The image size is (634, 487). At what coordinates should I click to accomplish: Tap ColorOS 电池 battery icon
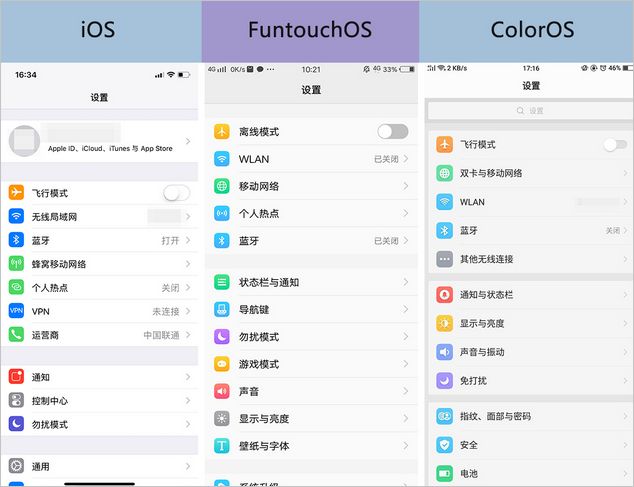point(444,473)
